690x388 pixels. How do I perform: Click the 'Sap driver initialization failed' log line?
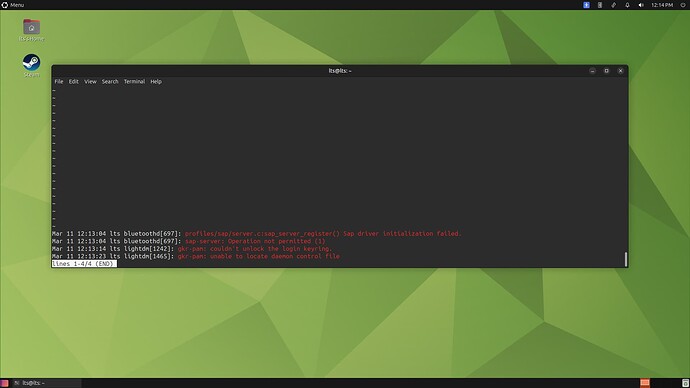click(x=257, y=234)
